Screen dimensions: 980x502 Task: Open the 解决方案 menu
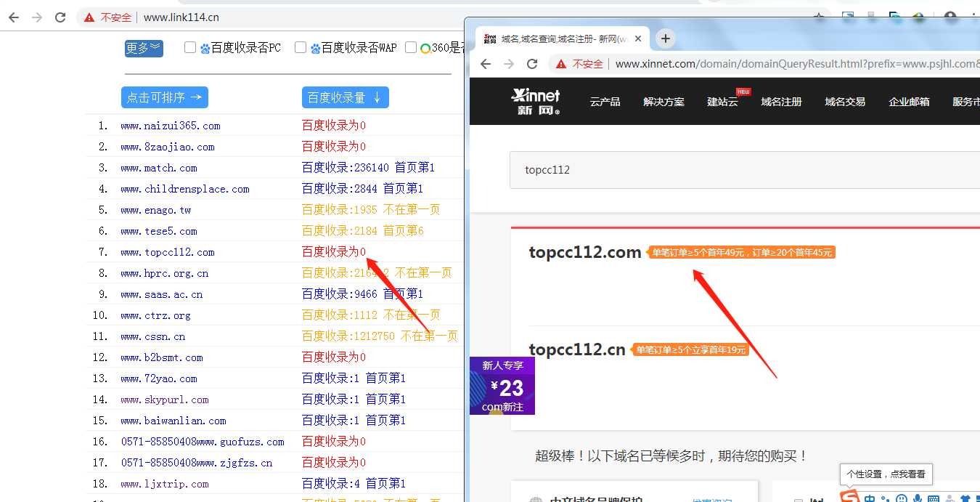663,102
